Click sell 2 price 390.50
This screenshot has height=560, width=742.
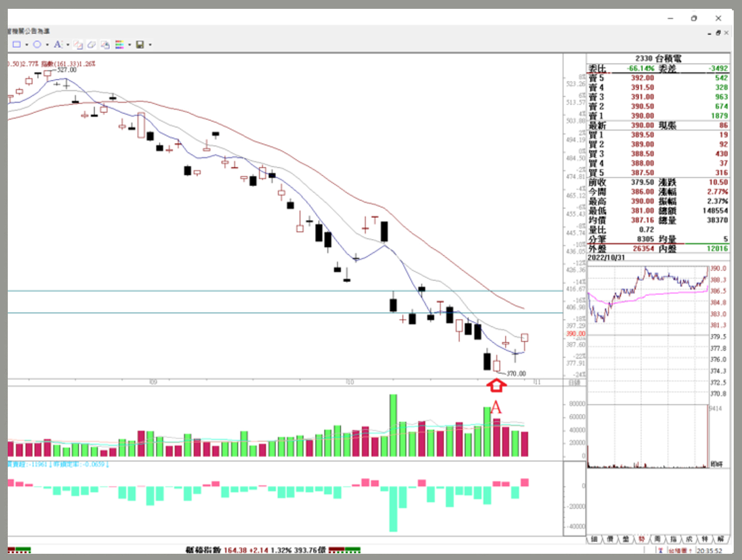point(642,106)
